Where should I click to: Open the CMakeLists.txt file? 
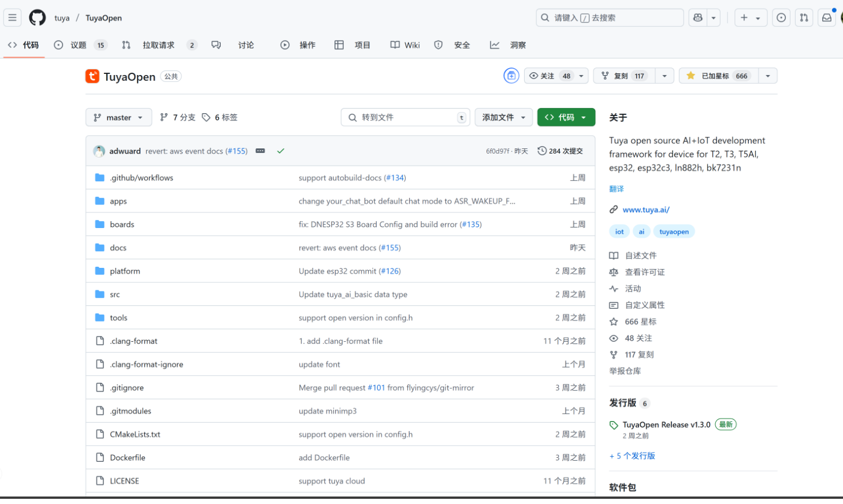[135, 434]
